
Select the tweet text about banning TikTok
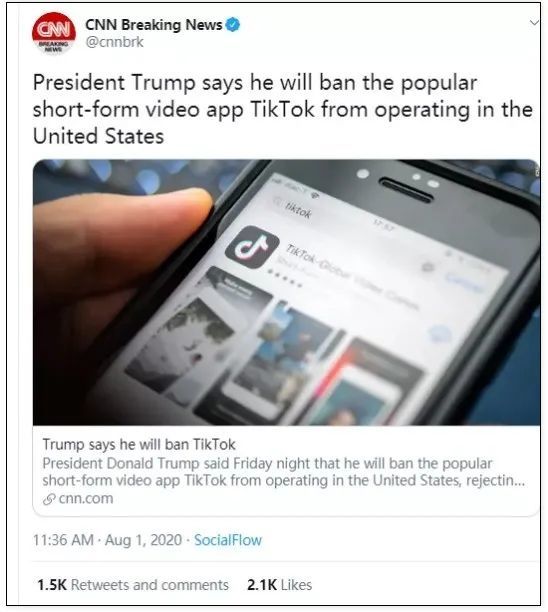(x=283, y=109)
